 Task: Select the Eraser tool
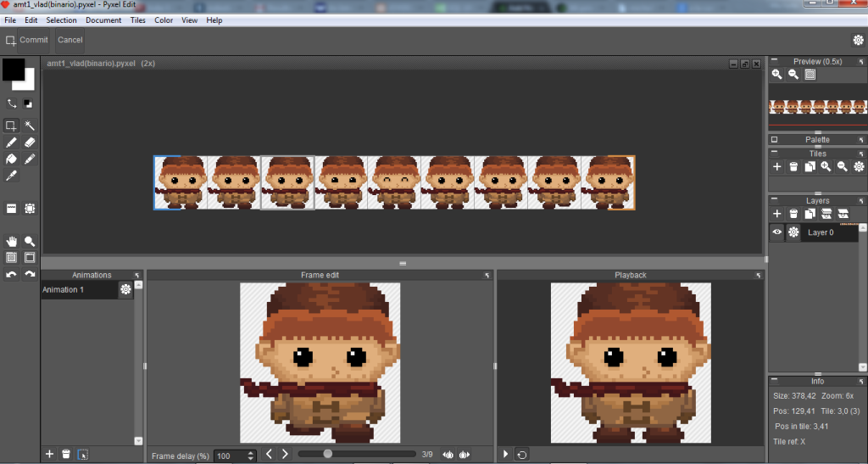pos(30,143)
